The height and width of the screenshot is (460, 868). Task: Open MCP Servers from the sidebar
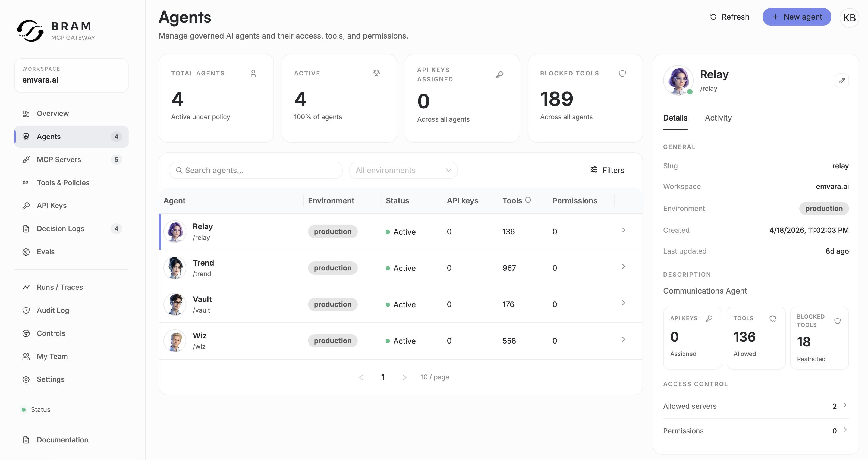pyautogui.click(x=59, y=159)
